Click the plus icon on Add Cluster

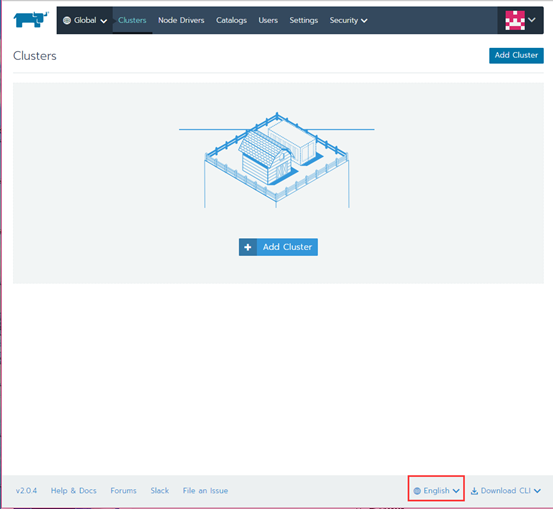248,247
